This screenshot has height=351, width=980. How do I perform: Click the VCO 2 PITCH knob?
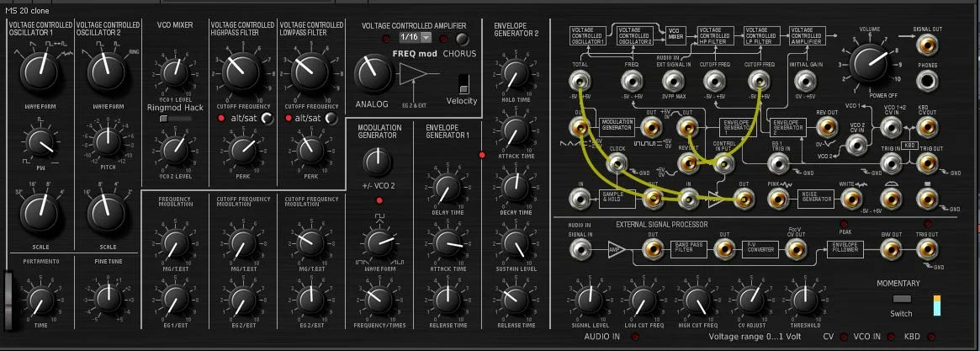(x=108, y=142)
